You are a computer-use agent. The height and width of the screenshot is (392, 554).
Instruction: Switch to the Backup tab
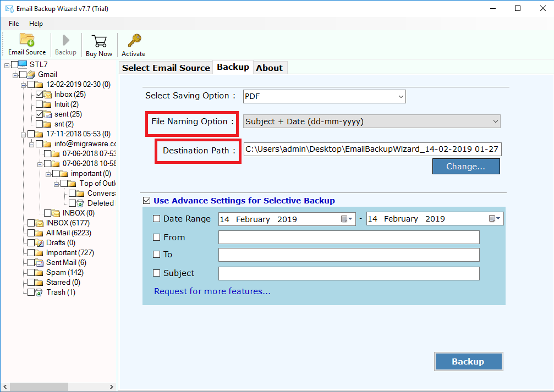(233, 67)
